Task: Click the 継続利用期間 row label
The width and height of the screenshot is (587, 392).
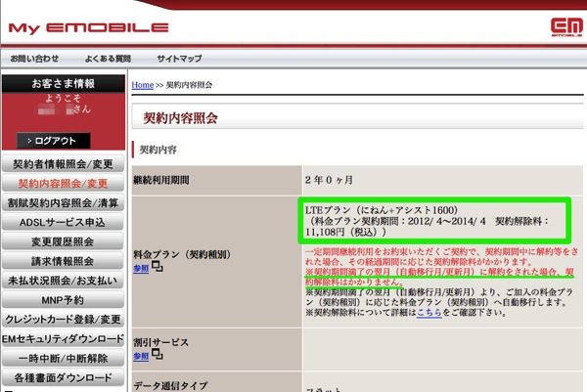Action: point(161,180)
